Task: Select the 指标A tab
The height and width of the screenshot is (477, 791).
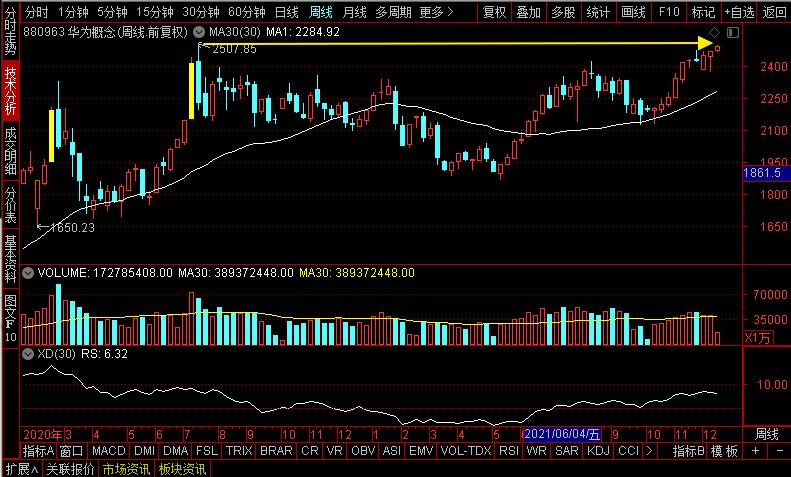Action: click(x=38, y=451)
